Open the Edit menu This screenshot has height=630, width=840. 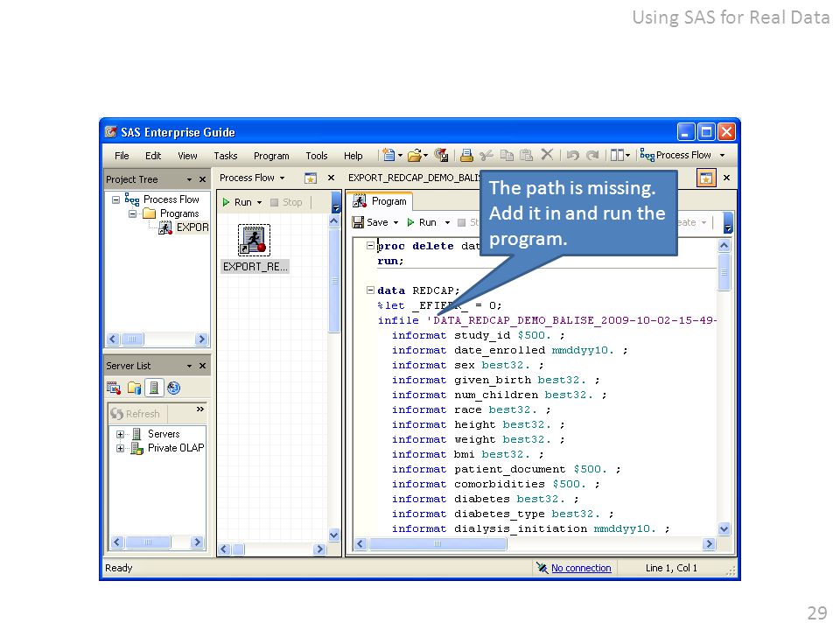[x=153, y=156]
